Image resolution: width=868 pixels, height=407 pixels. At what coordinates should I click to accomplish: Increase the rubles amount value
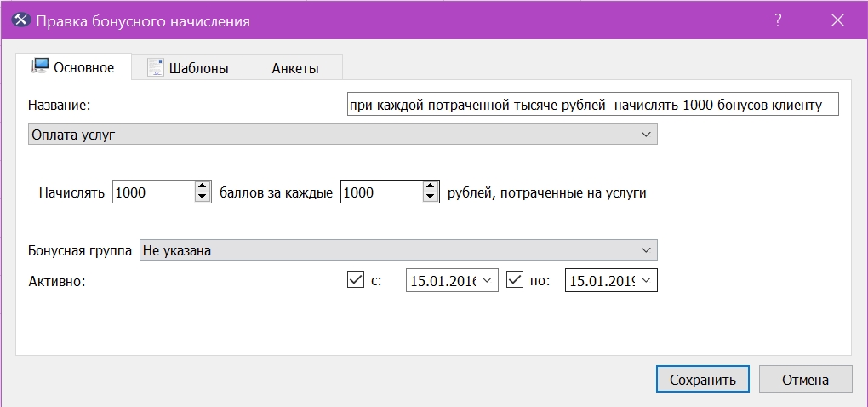point(431,186)
